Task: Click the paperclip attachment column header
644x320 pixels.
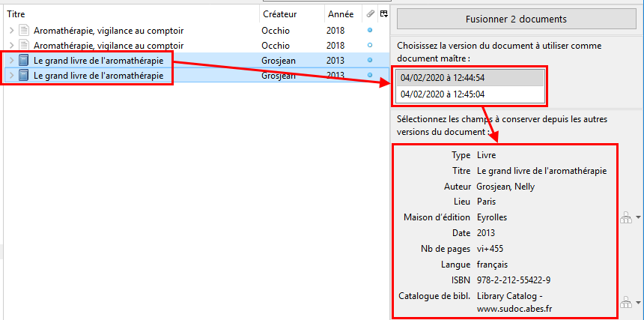Action: pyautogui.click(x=370, y=14)
